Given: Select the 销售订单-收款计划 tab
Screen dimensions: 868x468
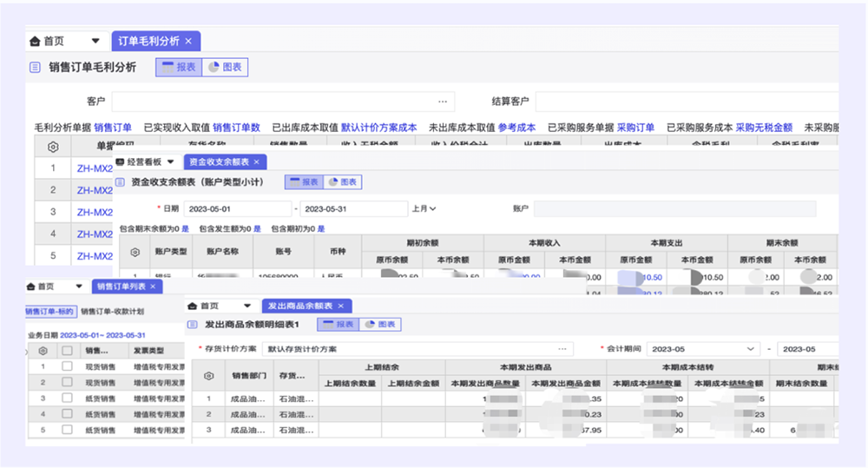Looking at the screenshot, I should (113, 311).
